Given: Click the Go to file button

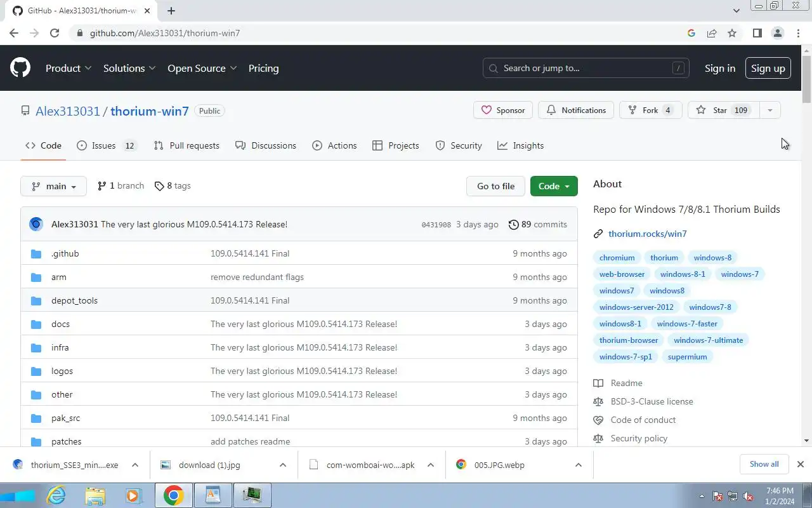Looking at the screenshot, I should point(496,186).
